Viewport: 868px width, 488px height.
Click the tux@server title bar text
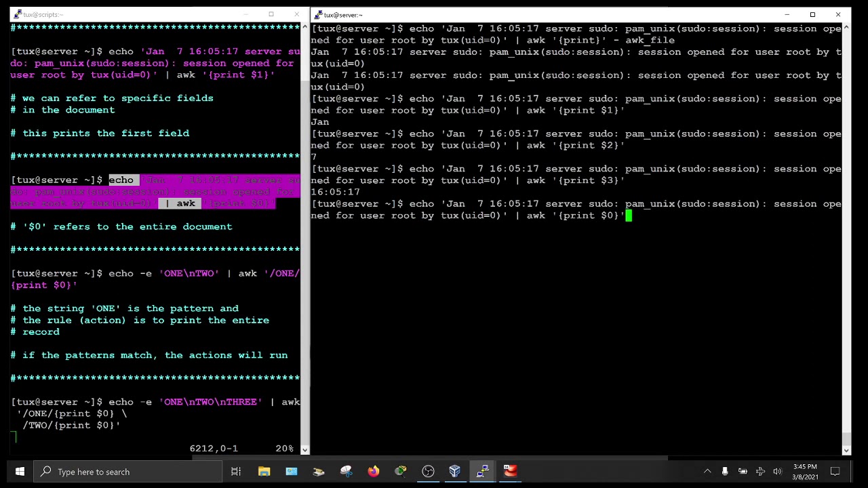(x=343, y=15)
